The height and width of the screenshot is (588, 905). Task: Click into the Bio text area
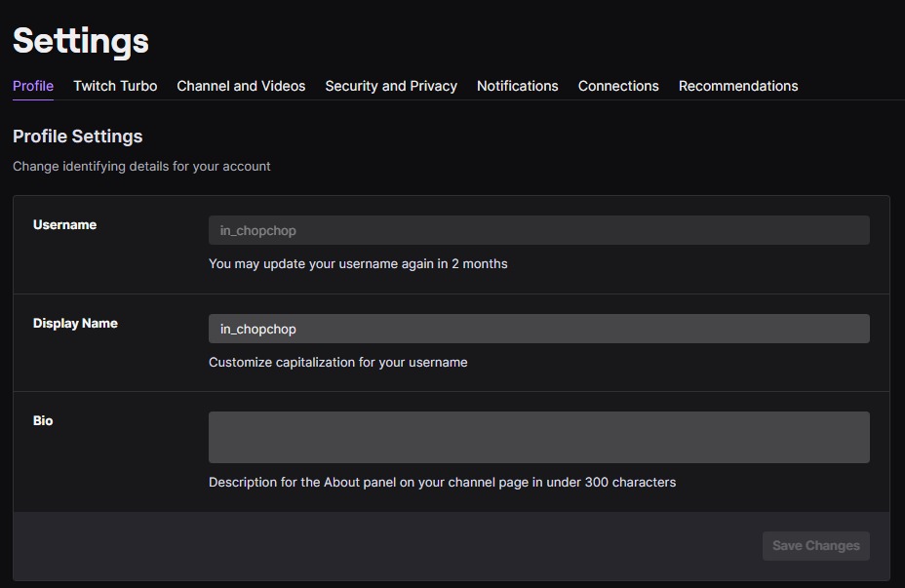[538, 436]
